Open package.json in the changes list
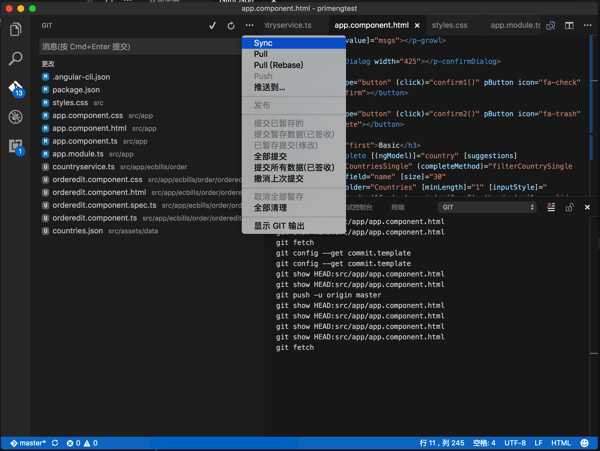Image resolution: width=600 pixels, height=451 pixels. [76, 90]
